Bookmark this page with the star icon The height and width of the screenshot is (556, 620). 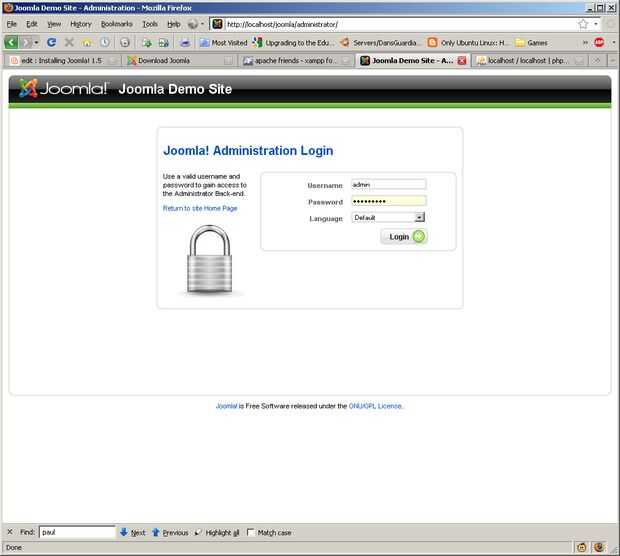point(583,24)
